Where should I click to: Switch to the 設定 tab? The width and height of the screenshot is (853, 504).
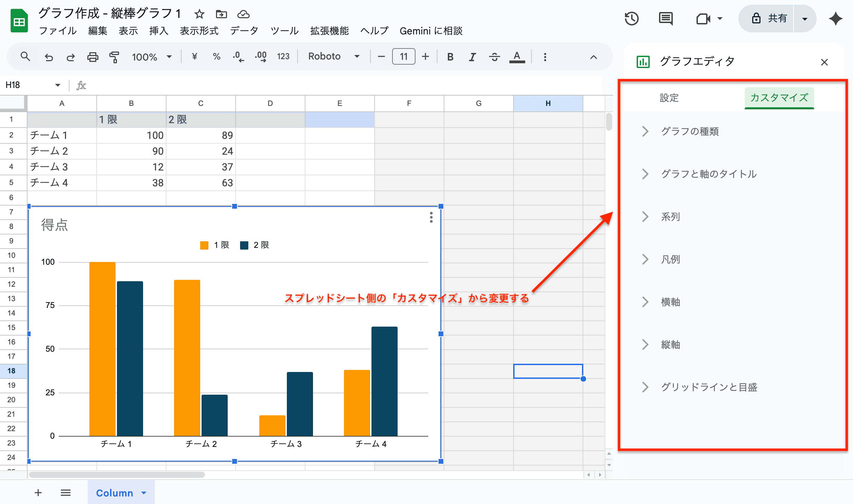click(x=669, y=98)
